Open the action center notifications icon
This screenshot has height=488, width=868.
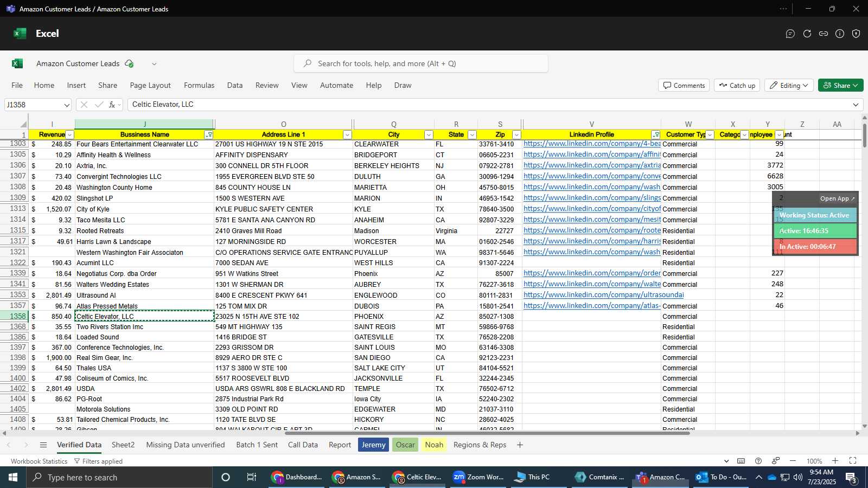click(852, 477)
